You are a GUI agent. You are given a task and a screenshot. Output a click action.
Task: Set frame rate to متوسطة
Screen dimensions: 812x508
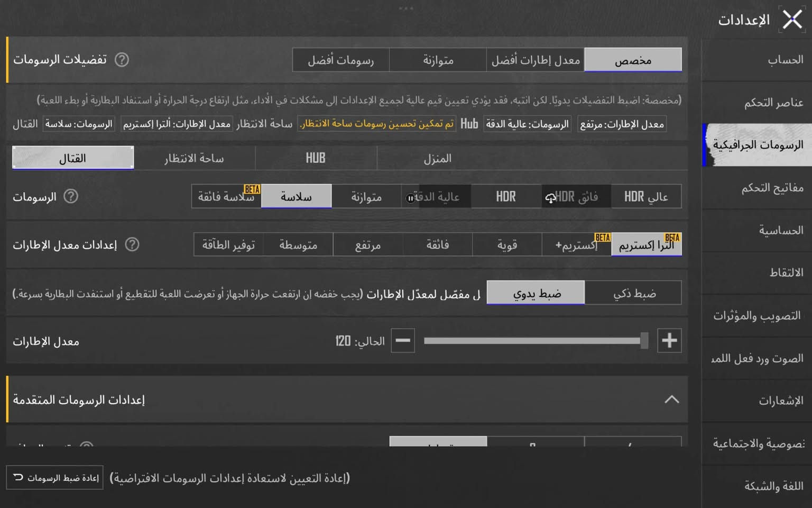pyautogui.click(x=298, y=244)
